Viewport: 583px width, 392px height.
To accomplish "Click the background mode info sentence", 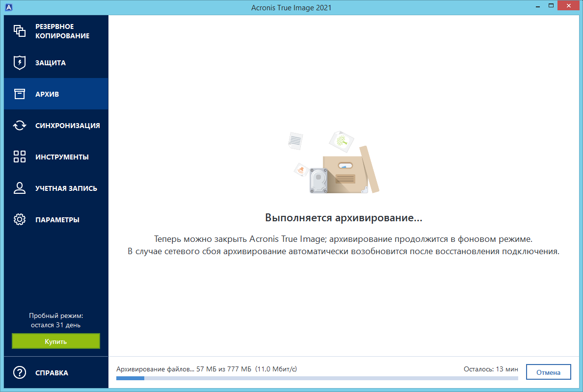I will coord(343,239).
